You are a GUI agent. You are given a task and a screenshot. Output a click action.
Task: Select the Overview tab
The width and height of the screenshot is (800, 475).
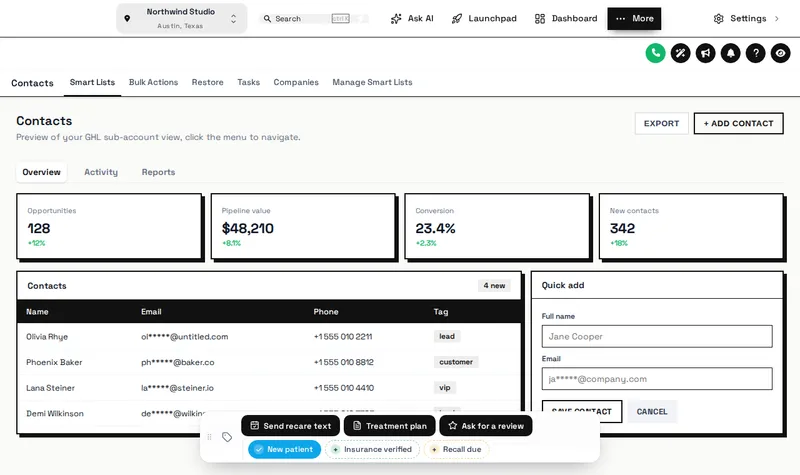point(41,172)
